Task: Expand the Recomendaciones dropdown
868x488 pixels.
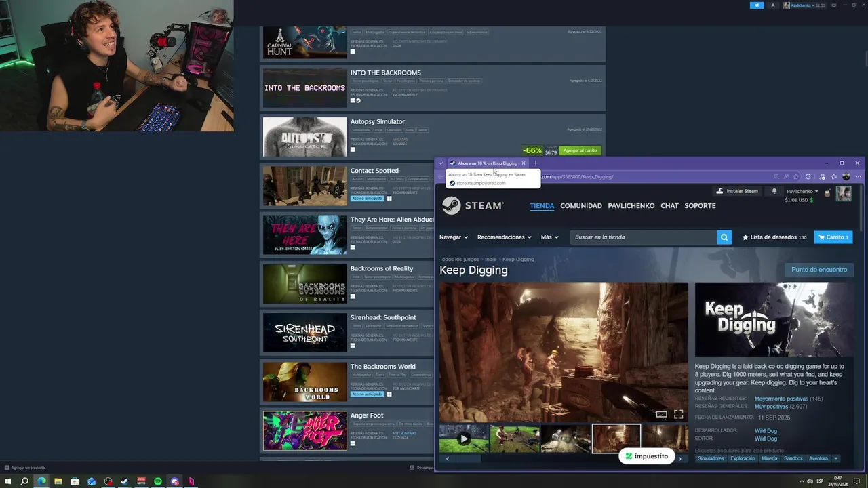Action: (x=505, y=237)
